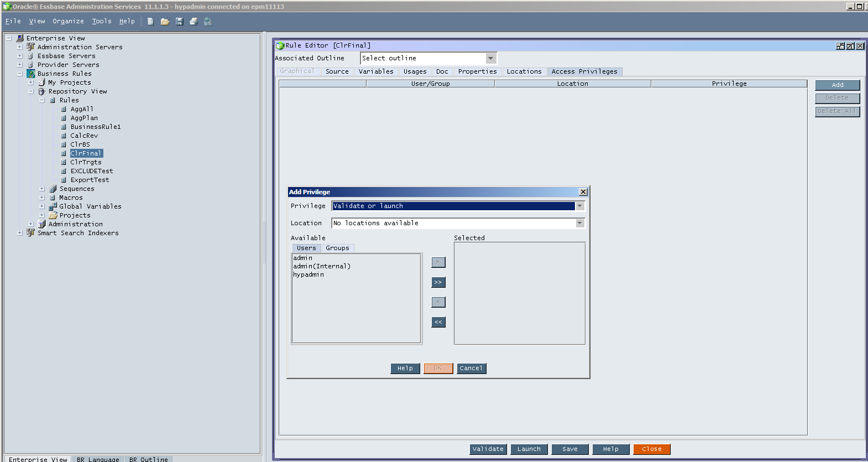The image size is (868, 462).
Task: Open the Organize menu
Action: pyautogui.click(x=69, y=21)
